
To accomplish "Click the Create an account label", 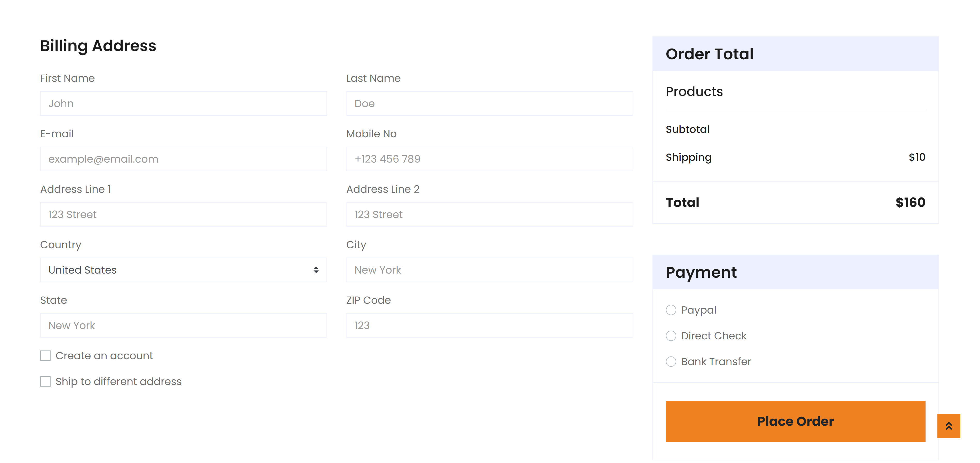I will [x=104, y=356].
